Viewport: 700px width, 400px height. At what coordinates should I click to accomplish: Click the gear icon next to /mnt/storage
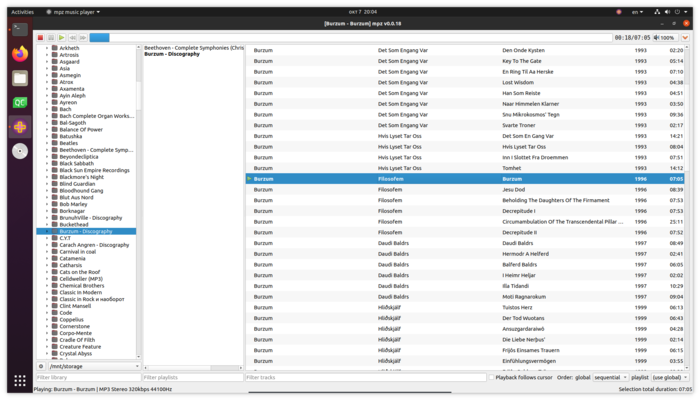pos(41,367)
